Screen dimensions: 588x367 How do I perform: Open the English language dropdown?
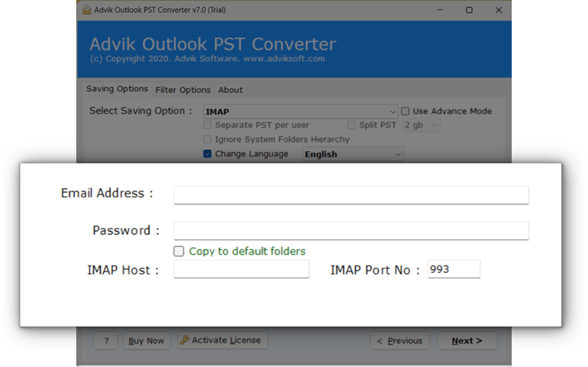tap(352, 154)
